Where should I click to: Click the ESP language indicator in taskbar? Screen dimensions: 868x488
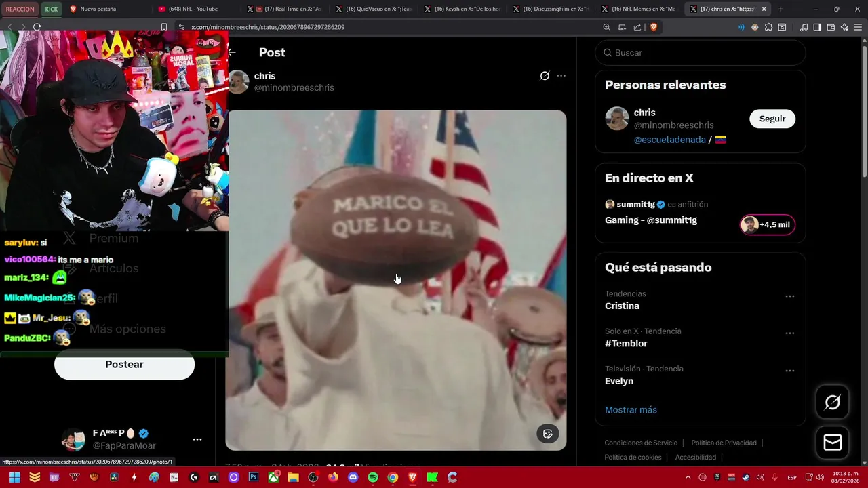tap(791, 477)
